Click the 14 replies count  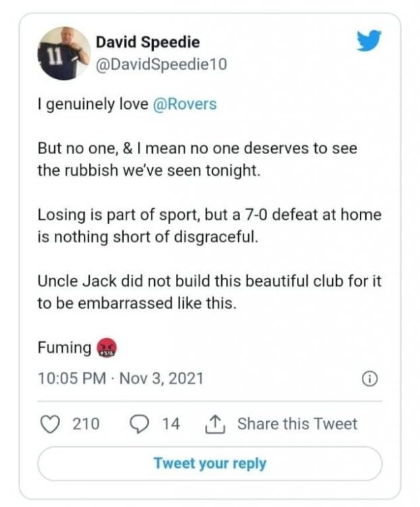pos(171,424)
